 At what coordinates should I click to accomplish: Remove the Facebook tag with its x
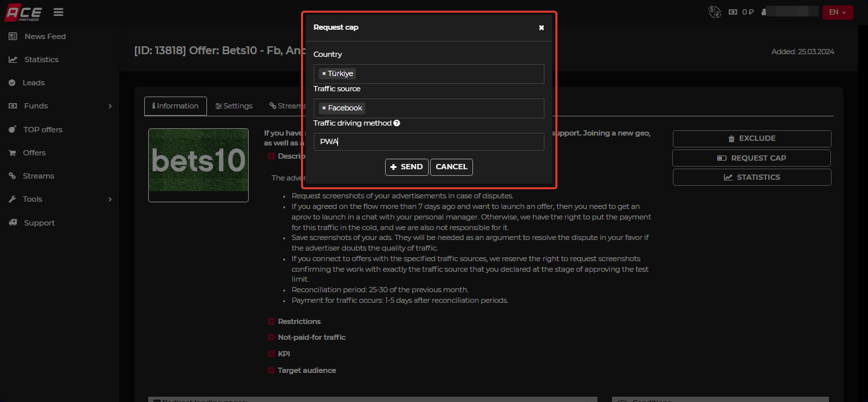[x=324, y=108]
